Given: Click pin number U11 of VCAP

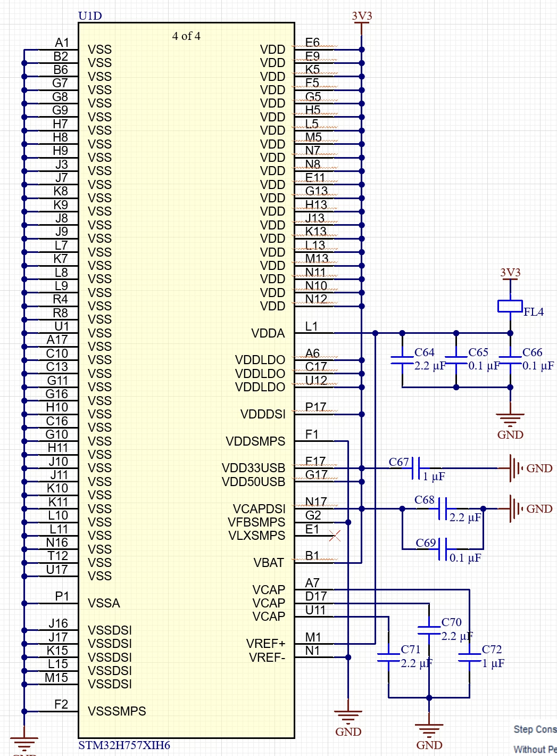Looking at the screenshot, I should point(315,610).
